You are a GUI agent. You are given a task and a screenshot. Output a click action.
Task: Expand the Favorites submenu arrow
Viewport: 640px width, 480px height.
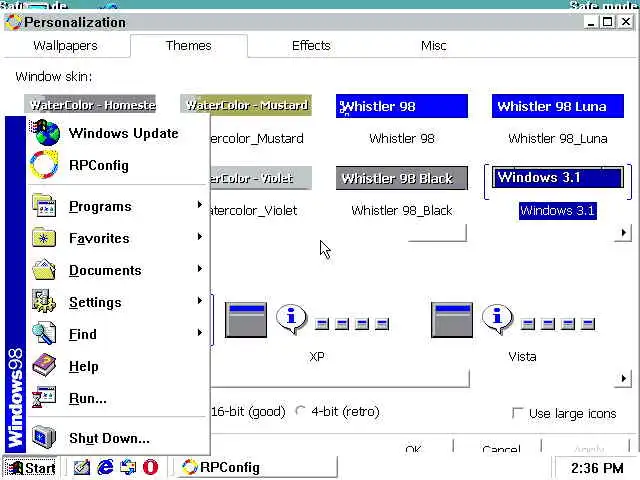point(200,236)
